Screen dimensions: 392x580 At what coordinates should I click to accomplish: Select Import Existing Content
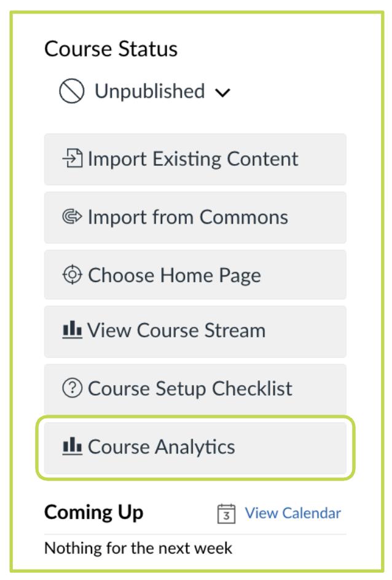click(x=194, y=159)
